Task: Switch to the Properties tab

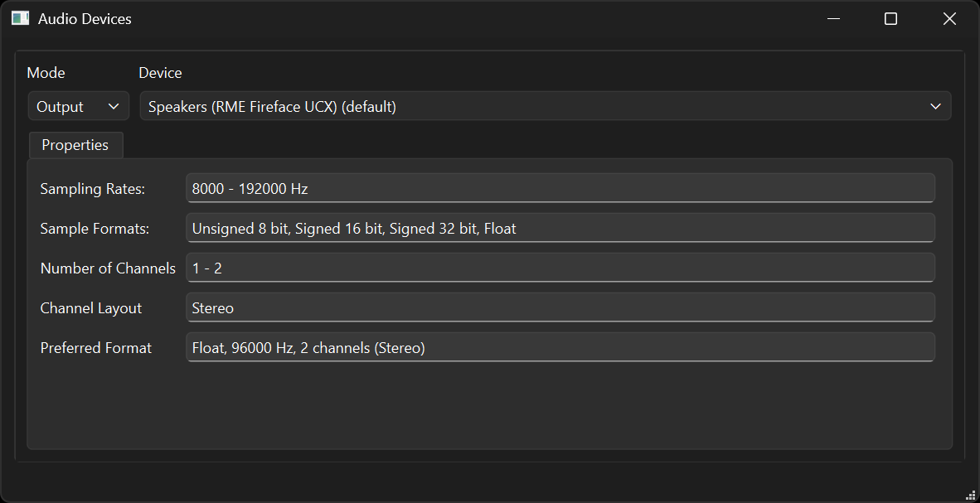Action: [75, 144]
